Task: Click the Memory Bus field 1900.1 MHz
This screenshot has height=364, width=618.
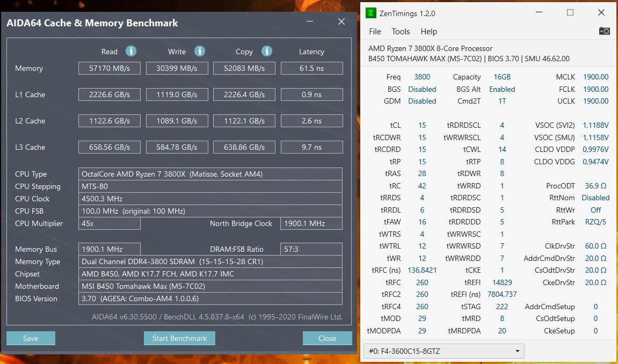Action: click(110, 249)
